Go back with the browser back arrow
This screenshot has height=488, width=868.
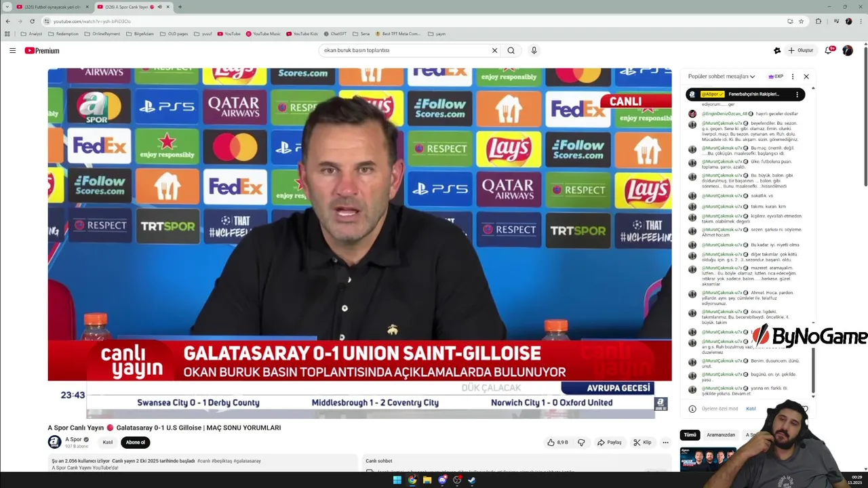[7, 21]
